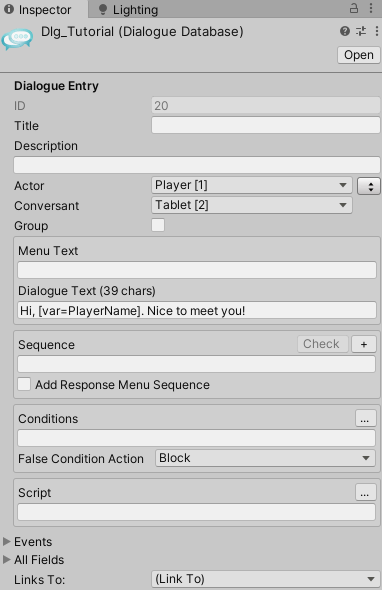Click the Dialogue Text (39 chars) label
Image resolution: width=382 pixels, height=590 pixels.
coord(87,291)
